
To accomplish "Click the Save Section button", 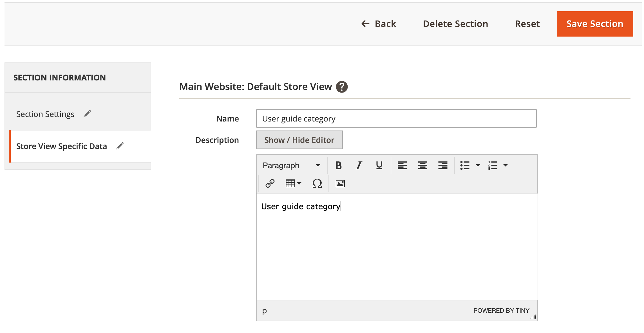I will (x=595, y=24).
